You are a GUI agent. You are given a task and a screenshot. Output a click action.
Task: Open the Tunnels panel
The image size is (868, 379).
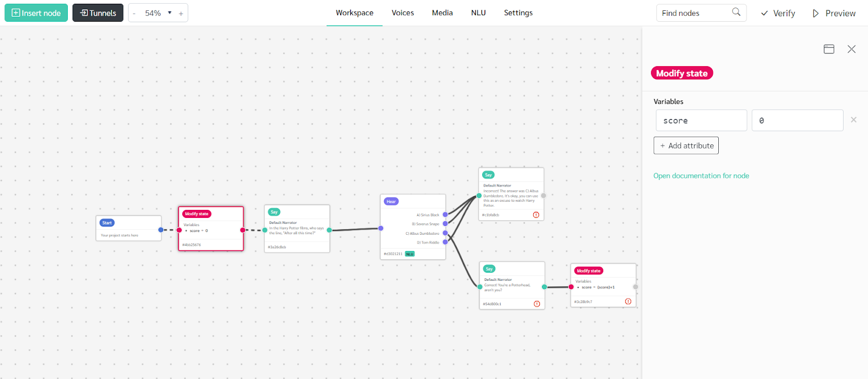[98, 13]
